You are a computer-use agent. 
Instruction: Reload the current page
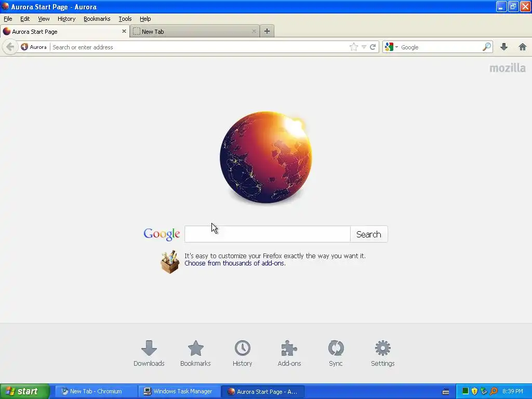pos(373,47)
